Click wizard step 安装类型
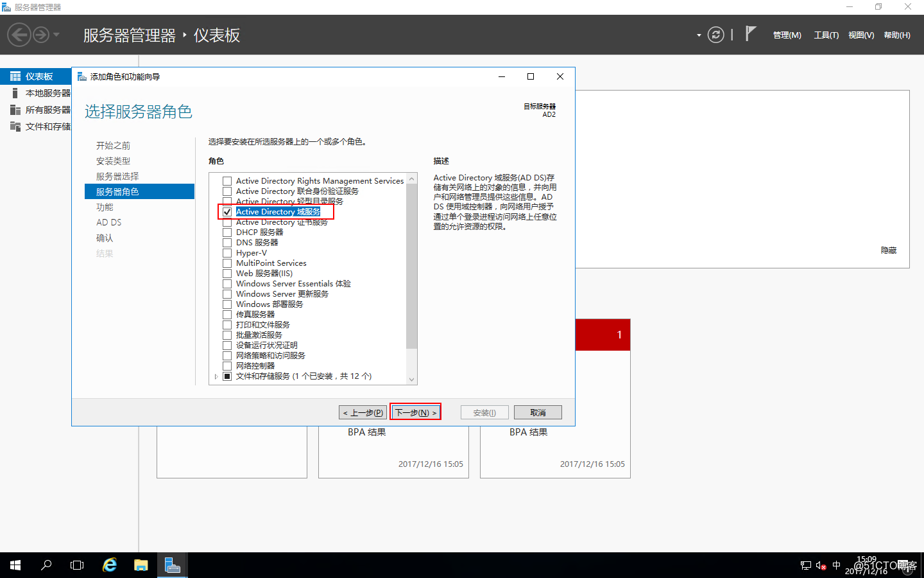Viewport: 924px width, 578px height. pyautogui.click(x=114, y=161)
